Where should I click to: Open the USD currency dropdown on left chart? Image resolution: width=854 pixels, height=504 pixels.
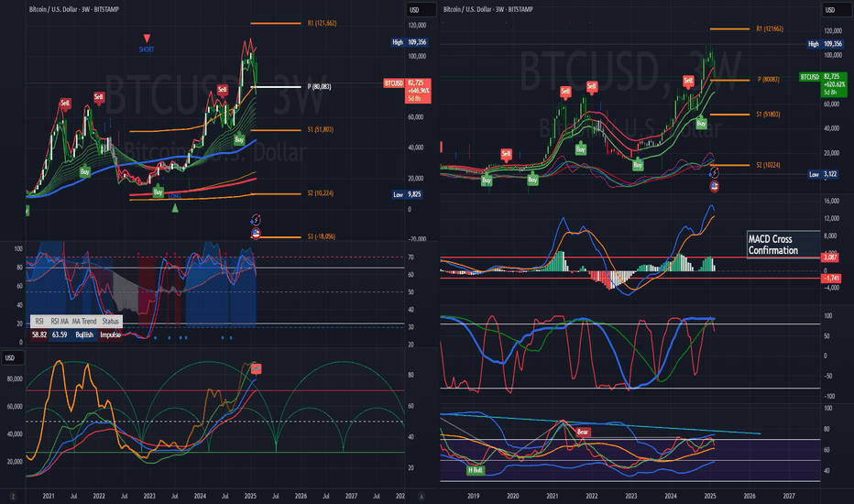(x=421, y=10)
